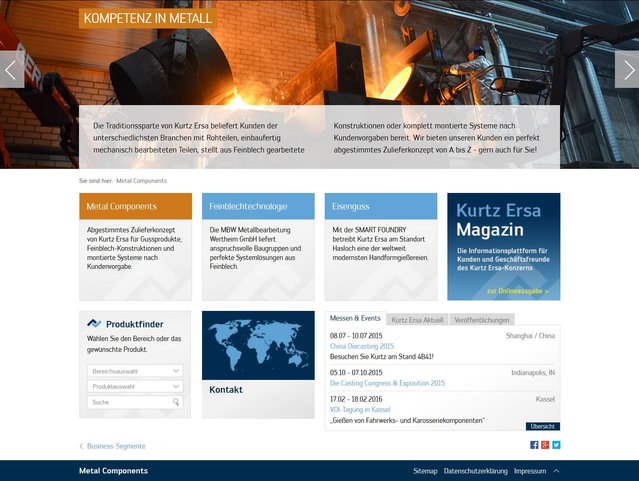Switch to the Kurtz Ersa Aktuell tab

(417, 320)
